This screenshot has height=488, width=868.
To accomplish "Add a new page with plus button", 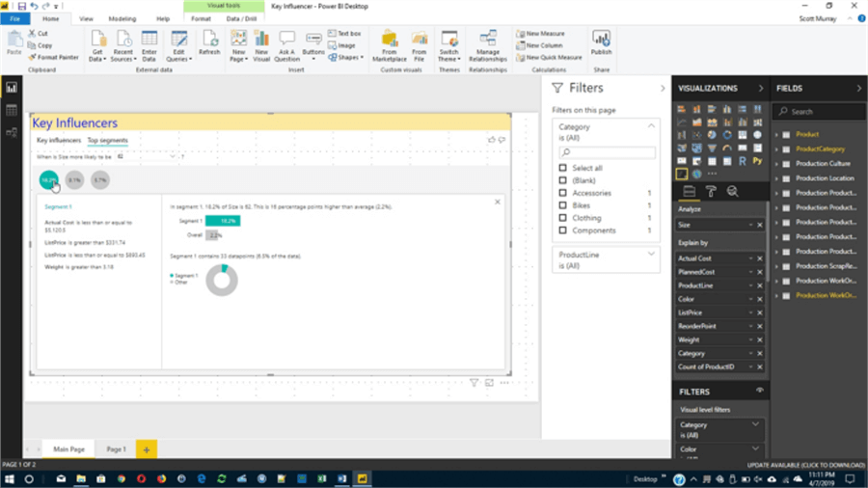I will pyautogui.click(x=147, y=449).
